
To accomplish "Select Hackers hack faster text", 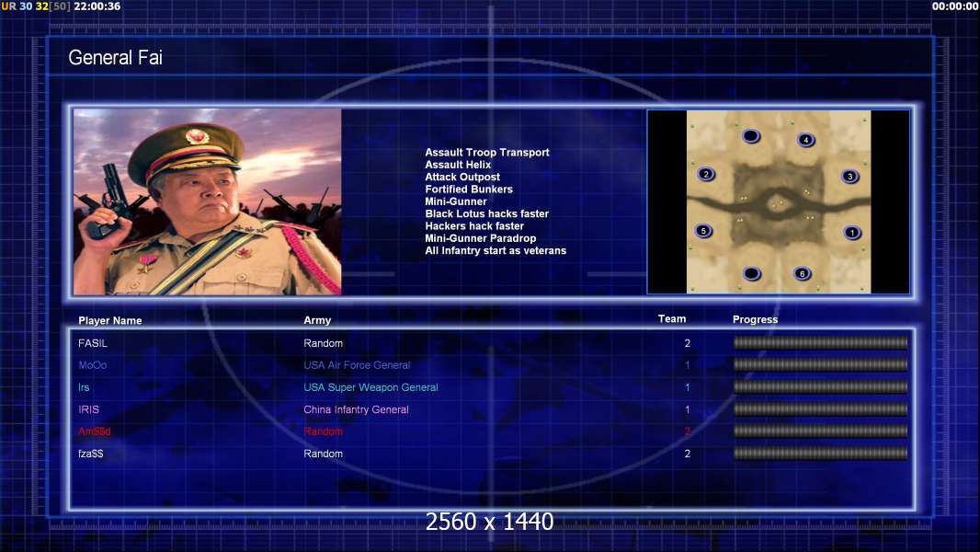I will click(474, 225).
